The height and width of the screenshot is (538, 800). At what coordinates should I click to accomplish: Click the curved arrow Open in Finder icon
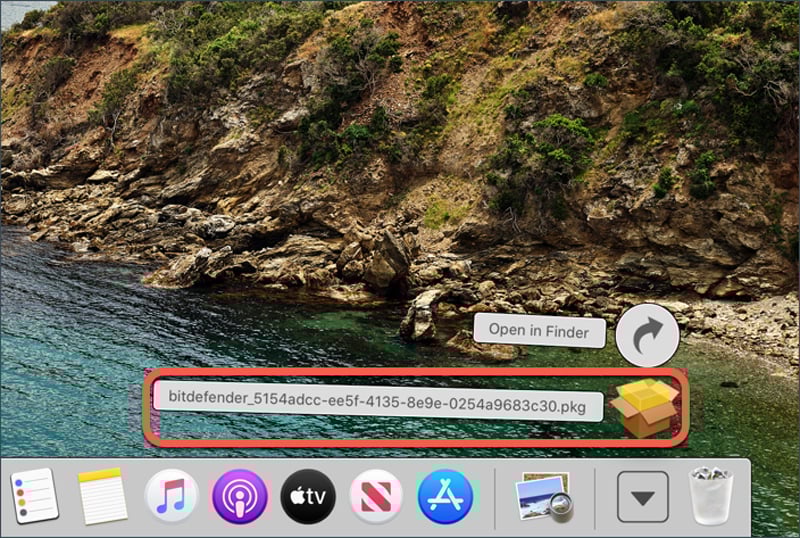[x=647, y=335]
